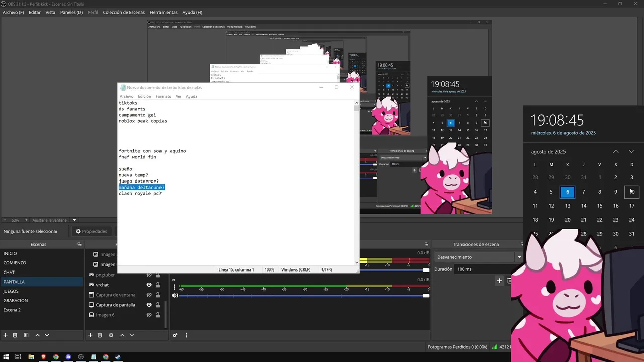Toggle lock on vrchat source
Screen dimensions: 644x362
[158, 285]
